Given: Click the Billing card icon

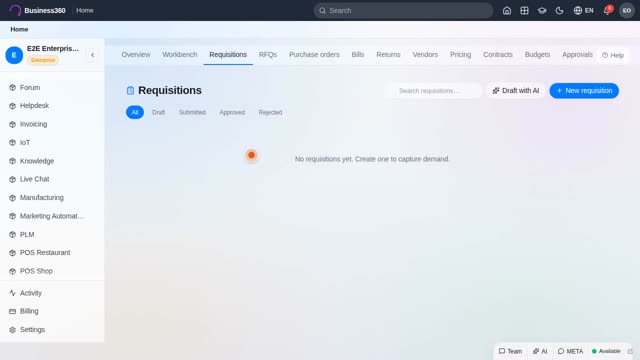Looking at the screenshot, I should pos(12,311).
